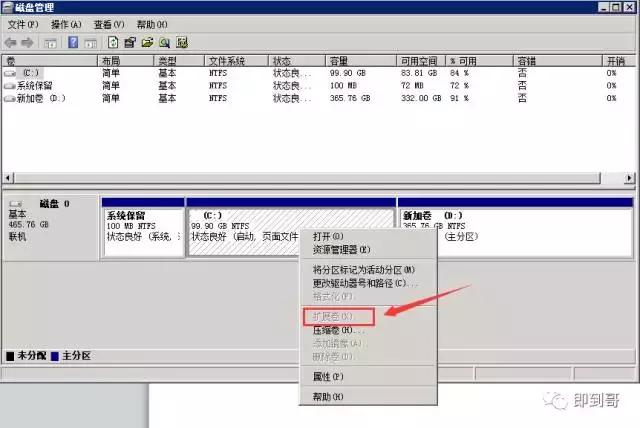The width and height of the screenshot is (640, 428).
Task: Sort by the 容量 column header
Action: [361, 61]
